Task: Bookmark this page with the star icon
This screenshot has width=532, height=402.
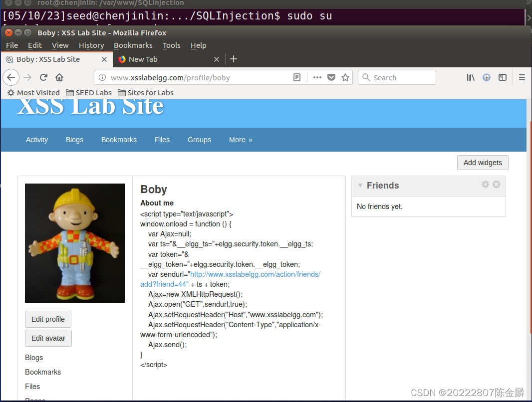Action: click(x=345, y=78)
